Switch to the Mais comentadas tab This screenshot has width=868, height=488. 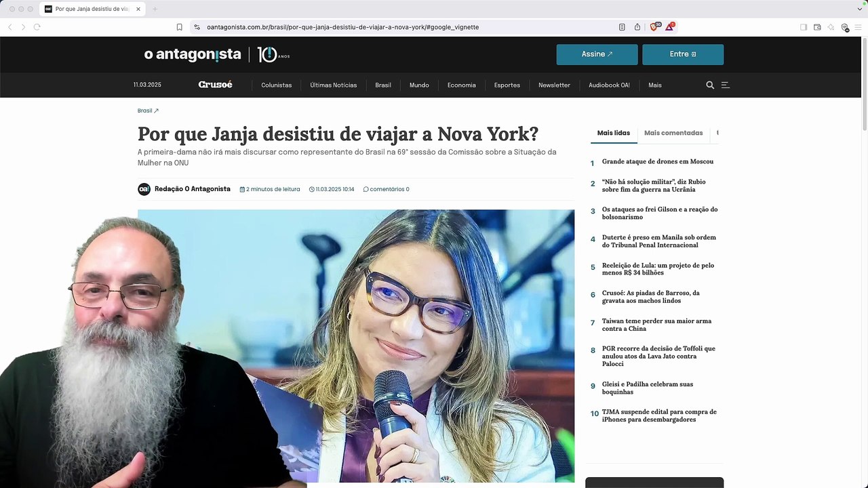673,133
